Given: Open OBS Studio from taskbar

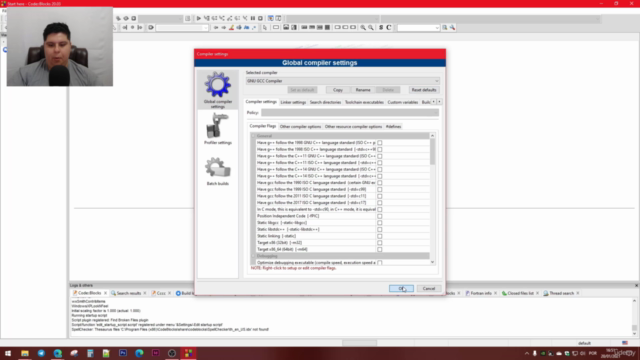Looking at the screenshot, I should click(172, 353).
